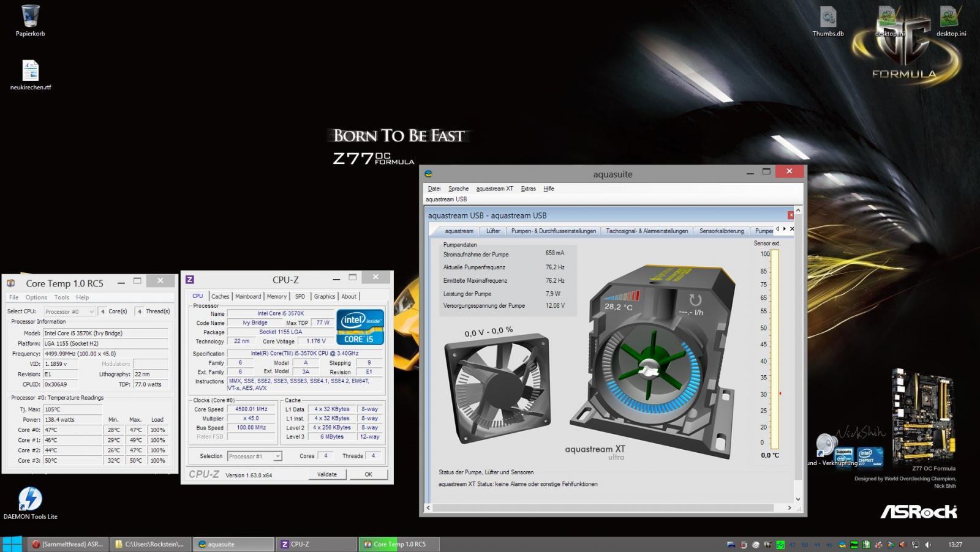
Task: Click the Windows Start button
Action: (12, 544)
